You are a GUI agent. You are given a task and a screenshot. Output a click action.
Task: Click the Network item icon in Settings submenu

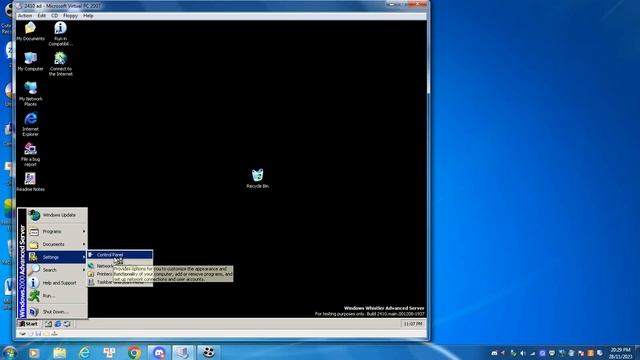point(91,266)
